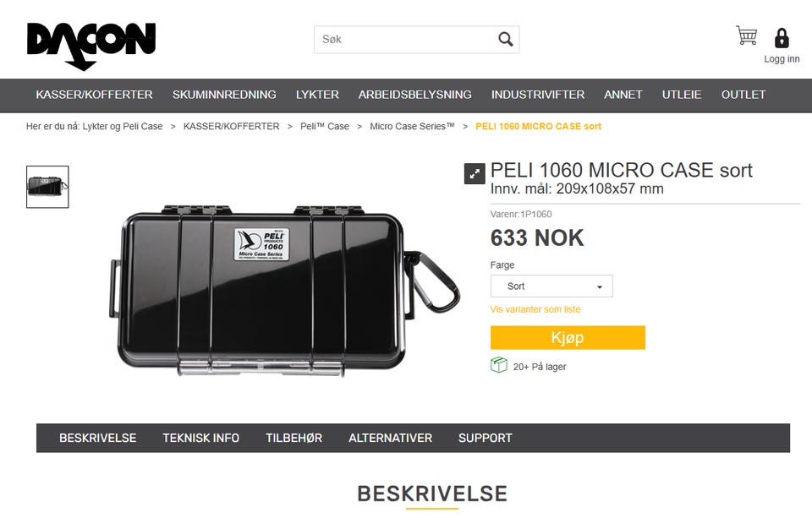Click the Peli Case breadcrumb
The image size is (812, 518).
(x=325, y=126)
